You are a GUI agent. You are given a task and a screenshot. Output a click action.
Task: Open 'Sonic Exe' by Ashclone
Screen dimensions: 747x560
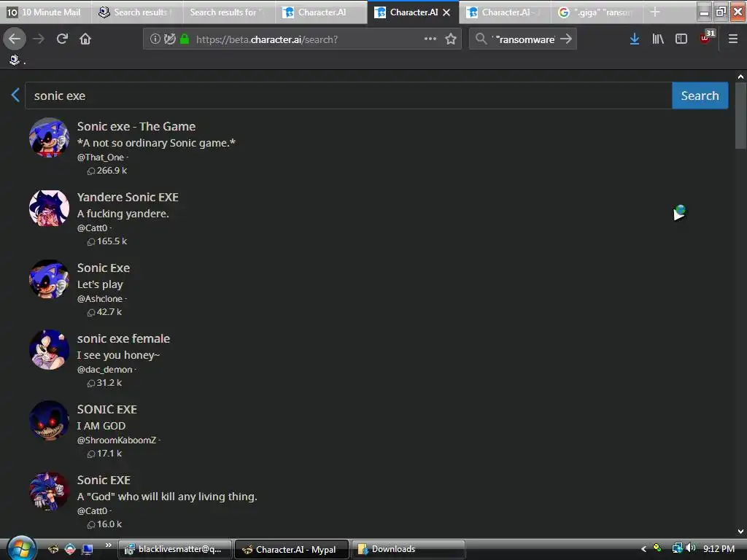[x=104, y=268]
